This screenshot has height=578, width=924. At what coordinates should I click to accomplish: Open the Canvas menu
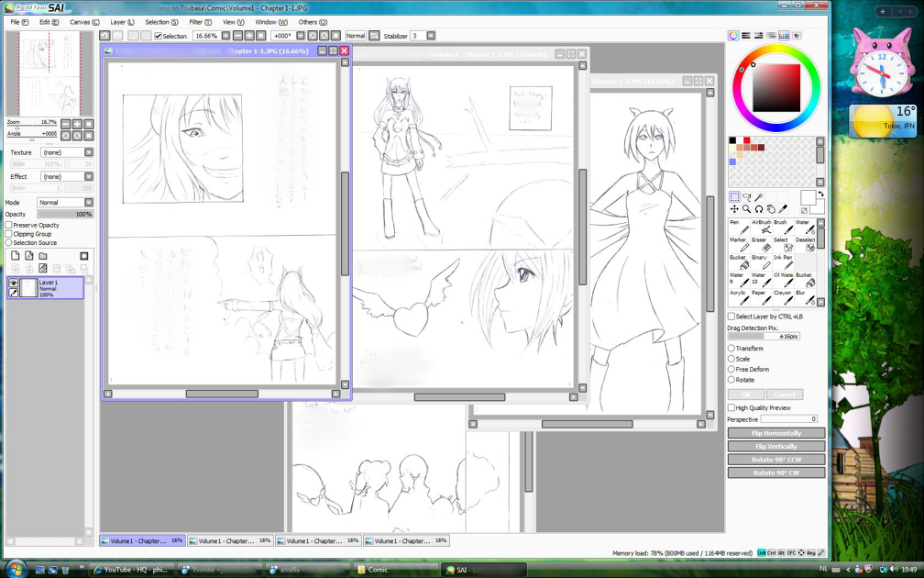click(85, 22)
